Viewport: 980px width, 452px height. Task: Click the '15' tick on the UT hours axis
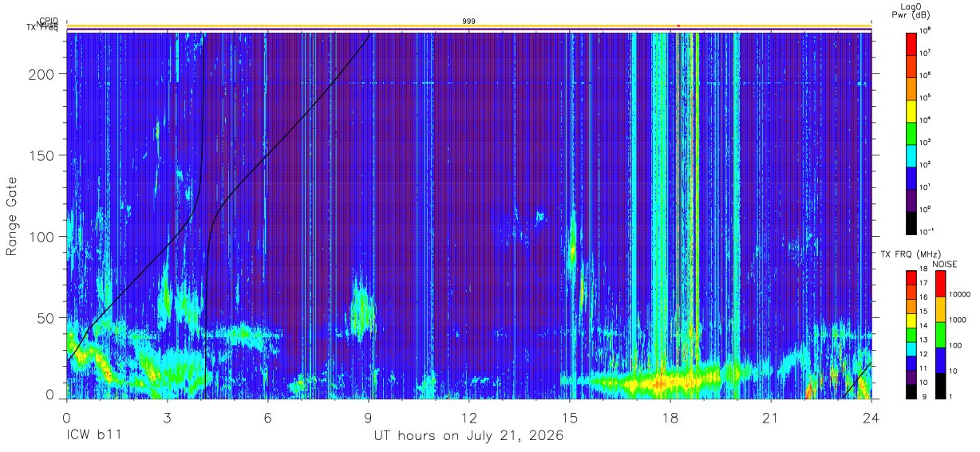[x=570, y=419]
